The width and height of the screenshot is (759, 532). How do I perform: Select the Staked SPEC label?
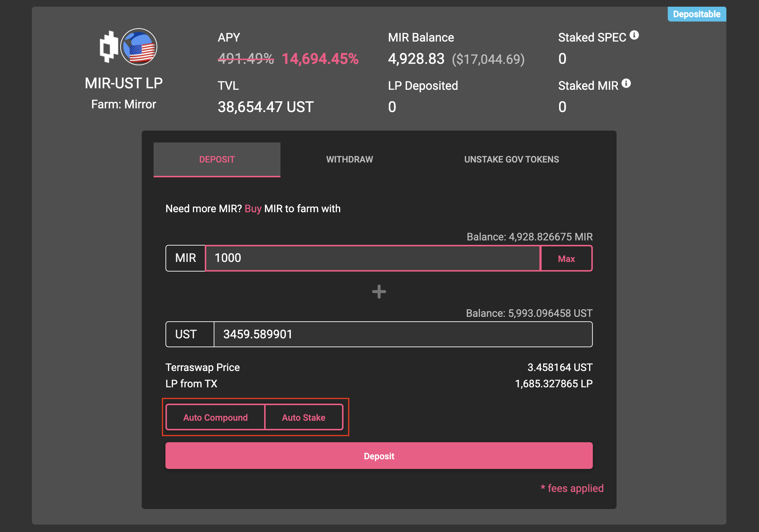(592, 37)
